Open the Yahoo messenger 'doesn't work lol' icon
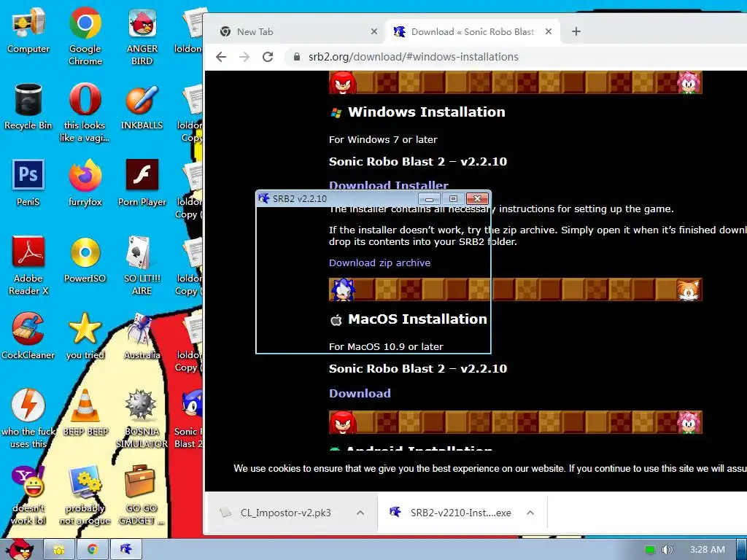The width and height of the screenshot is (747, 560). point(28,495)
